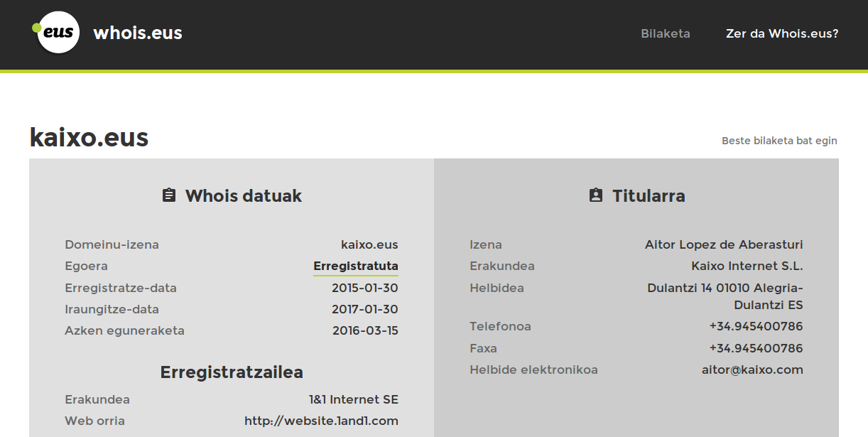Viewport: 868px width, 437px height.
Task: Select the Titularra heading
Action: 649,196
